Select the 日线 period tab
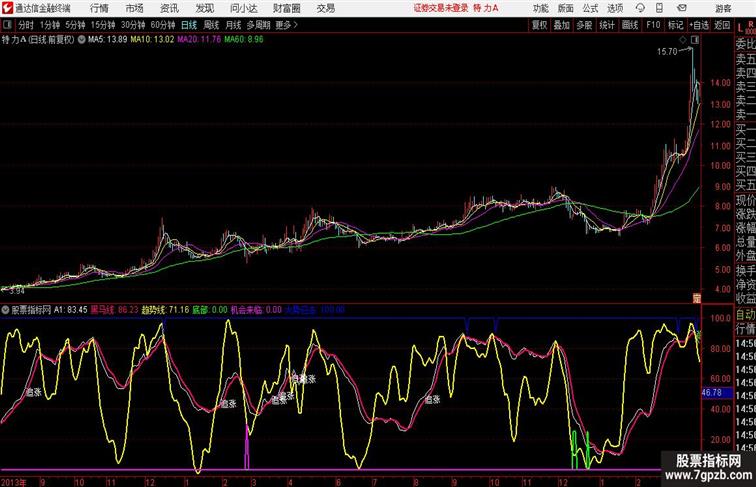Image resolution: width=756 pixels, height=487 pixels. pos(189,25)
